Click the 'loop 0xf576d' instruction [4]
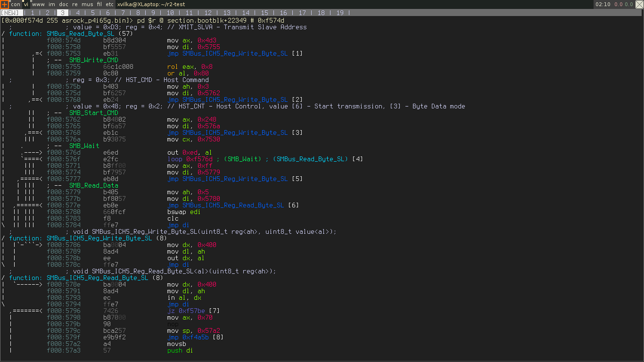This screenshot has height=362, width=644. tap(265, 159)
